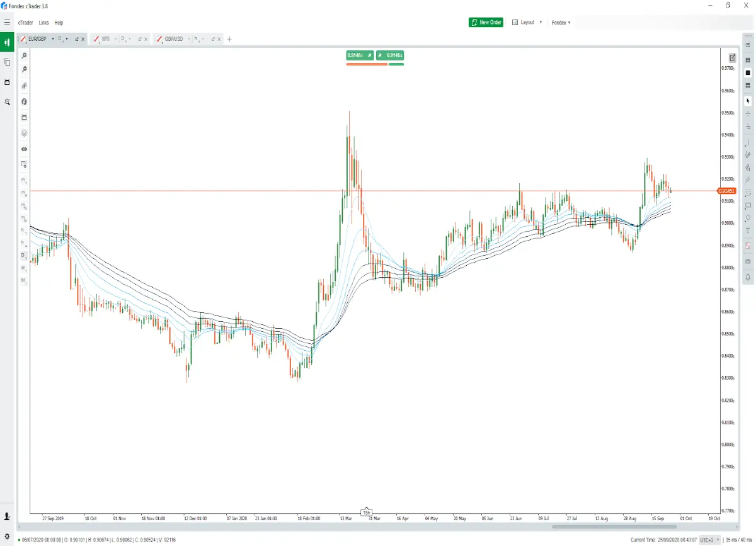
Task: Open the indicators function icon
Action: tap(24, 101)
